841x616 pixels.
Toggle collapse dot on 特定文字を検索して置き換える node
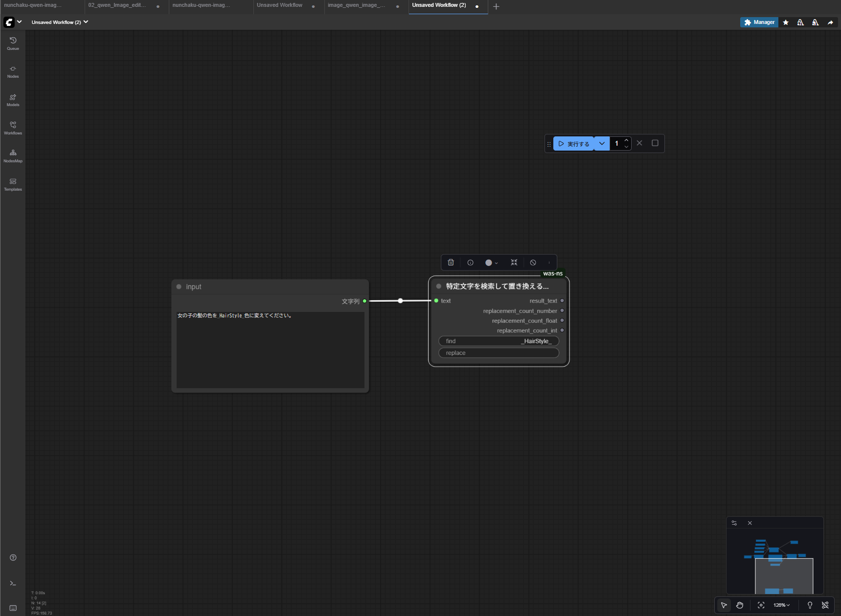pos(439,286)
